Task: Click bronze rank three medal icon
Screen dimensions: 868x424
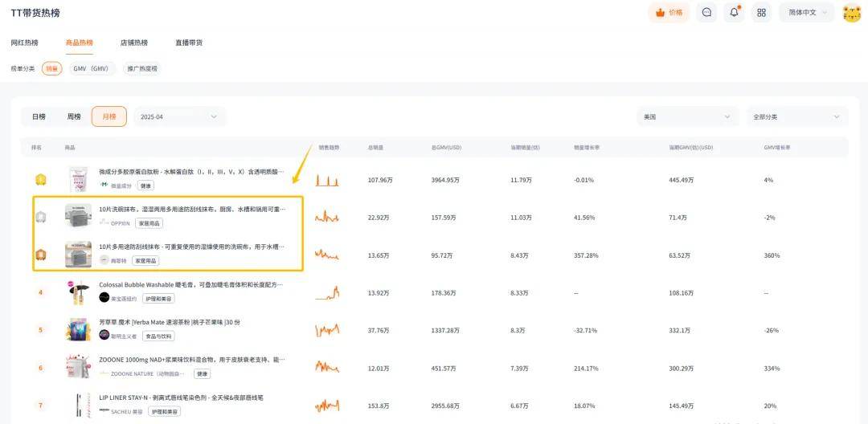Action: click(40, 255)
